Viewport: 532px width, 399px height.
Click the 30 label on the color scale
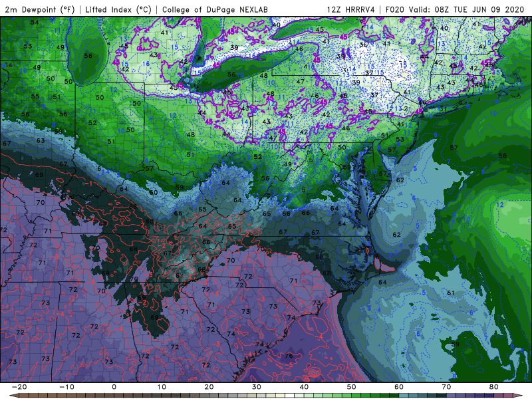(257, 387)
